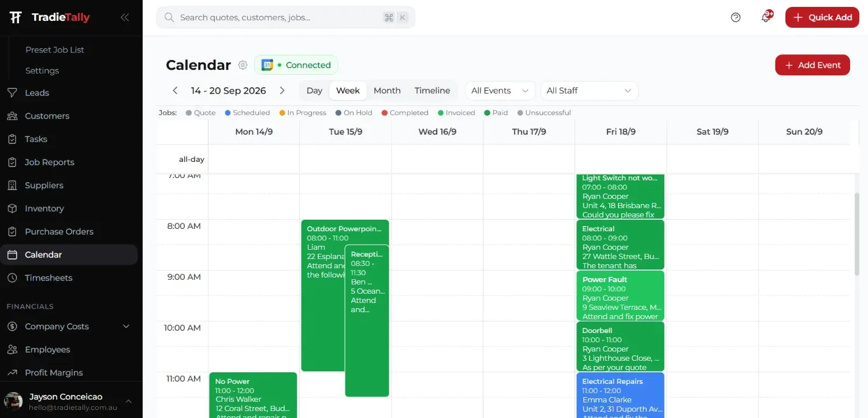Open Profit Margins in the sidebar
The image size is (868, 418).
coord(69,372)
